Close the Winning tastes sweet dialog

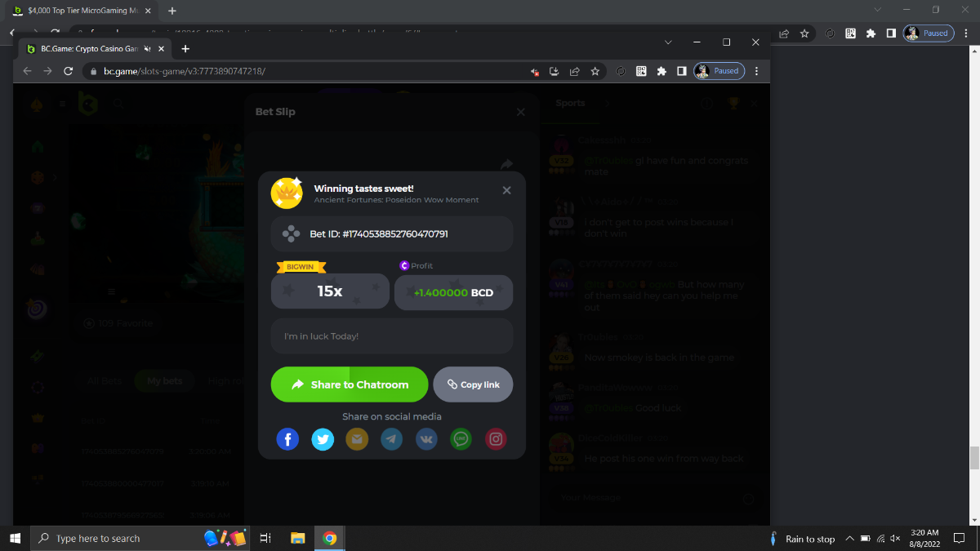click(506, 190)
